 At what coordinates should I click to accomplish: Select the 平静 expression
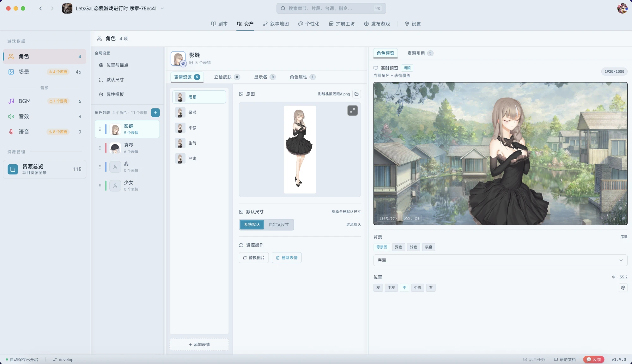[x=199, y=128]
